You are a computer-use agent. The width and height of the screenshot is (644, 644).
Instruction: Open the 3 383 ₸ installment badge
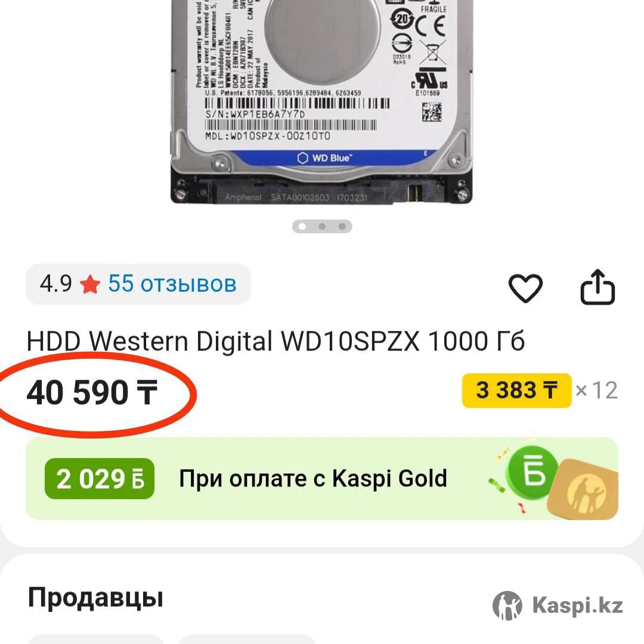coord(516,391)
